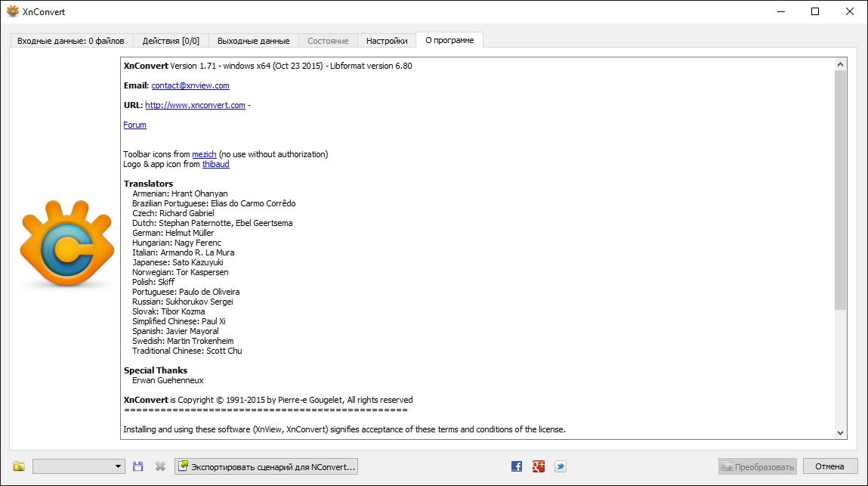
Task: Open the folder icon for loading scripts
Action: click(19, 466)
